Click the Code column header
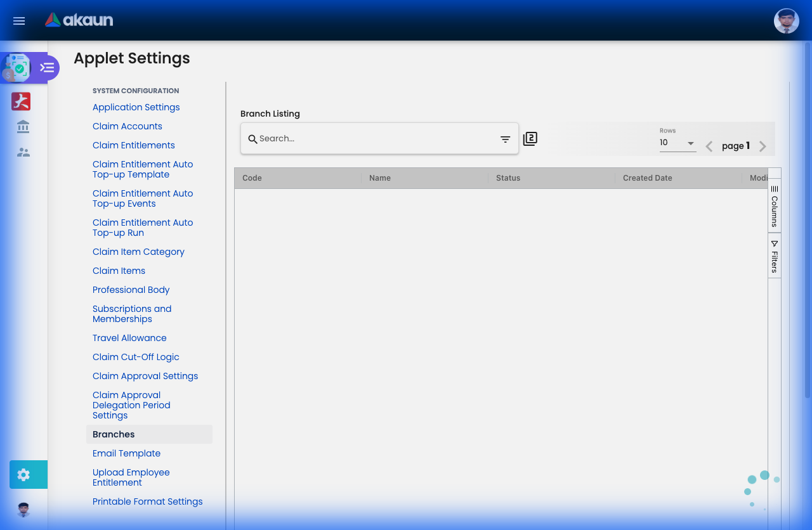This screenshot has width=812, height=530. point(252,178)
